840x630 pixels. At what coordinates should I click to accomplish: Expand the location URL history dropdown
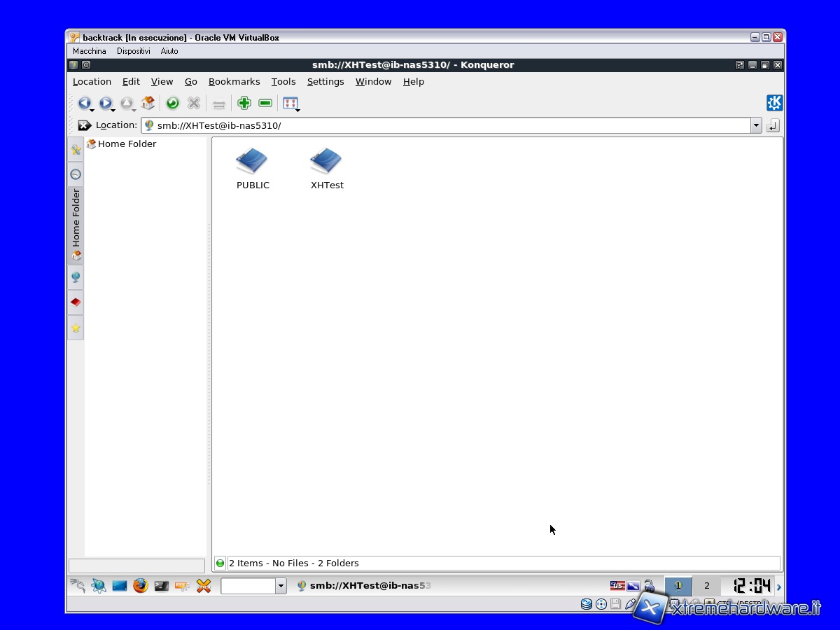coord(756,126)
